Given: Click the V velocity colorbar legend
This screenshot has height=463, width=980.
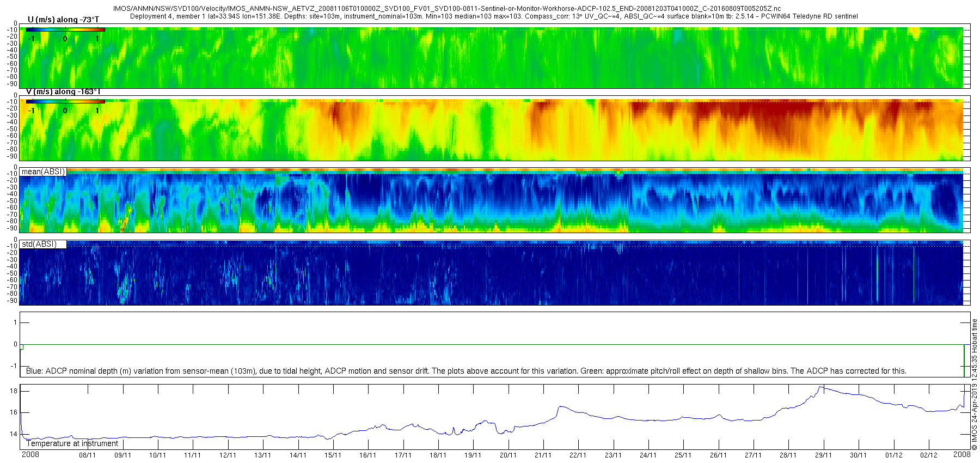Looking at the screenshot, I should point(65,101).
